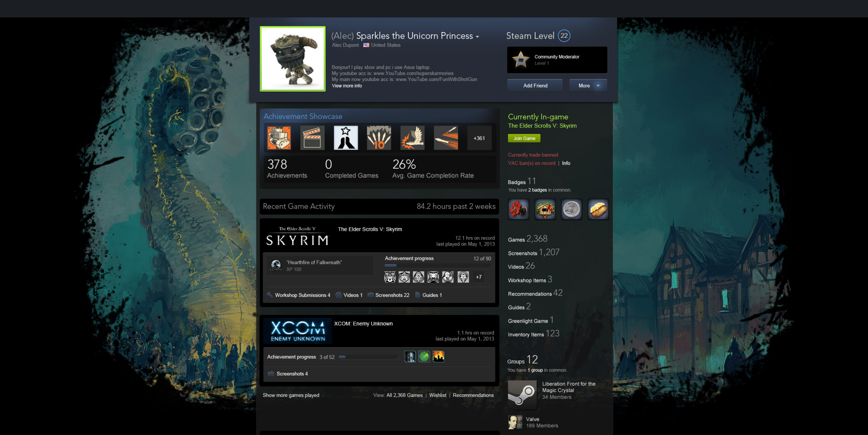Screen dimensions: 868x435
Task: Open XCOM Screenshots 4 link
Action: (292, 374)
